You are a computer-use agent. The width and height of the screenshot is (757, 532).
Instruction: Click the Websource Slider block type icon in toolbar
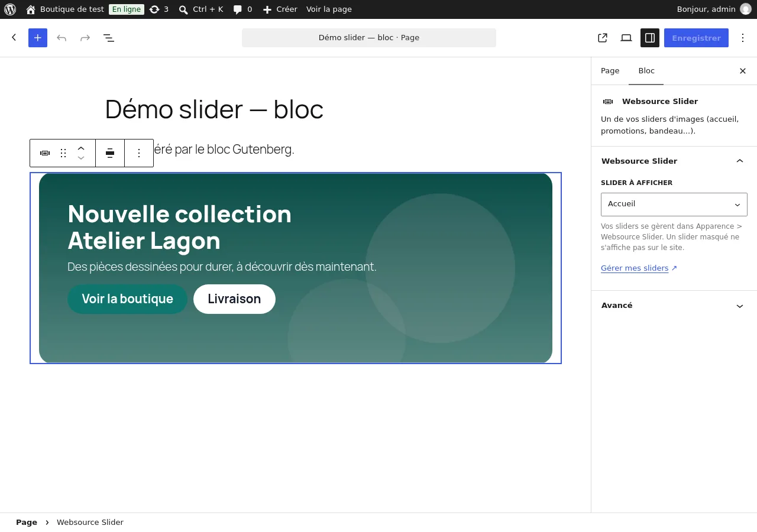(45, 153)
